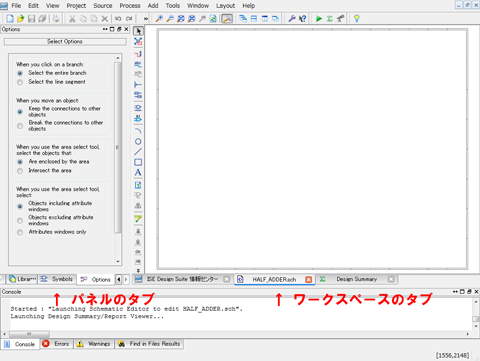
Task: Click the lightbulb tips icon
Action: pyautogui.click(x=357, y=19)
